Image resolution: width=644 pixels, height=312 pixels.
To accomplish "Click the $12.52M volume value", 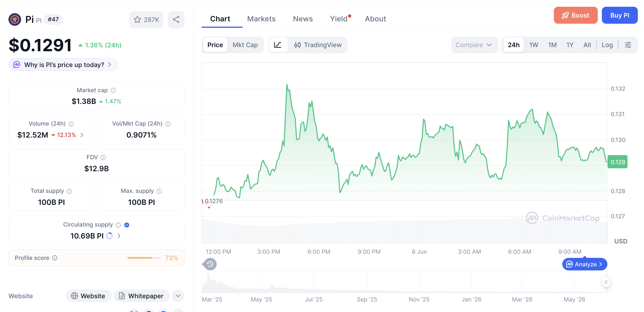I will (33, 135).
